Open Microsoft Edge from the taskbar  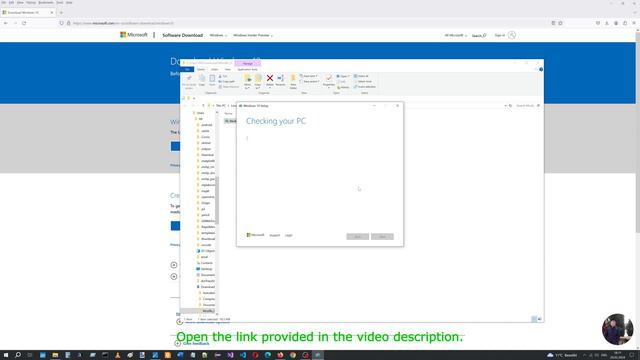coord(268,355)
